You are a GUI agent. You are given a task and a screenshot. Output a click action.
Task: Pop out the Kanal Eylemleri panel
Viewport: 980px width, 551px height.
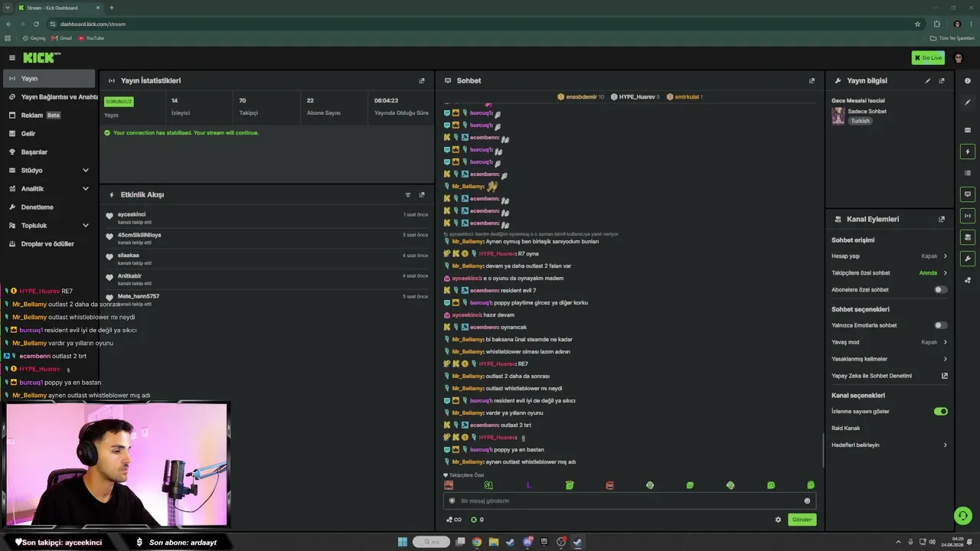(942, 219)
